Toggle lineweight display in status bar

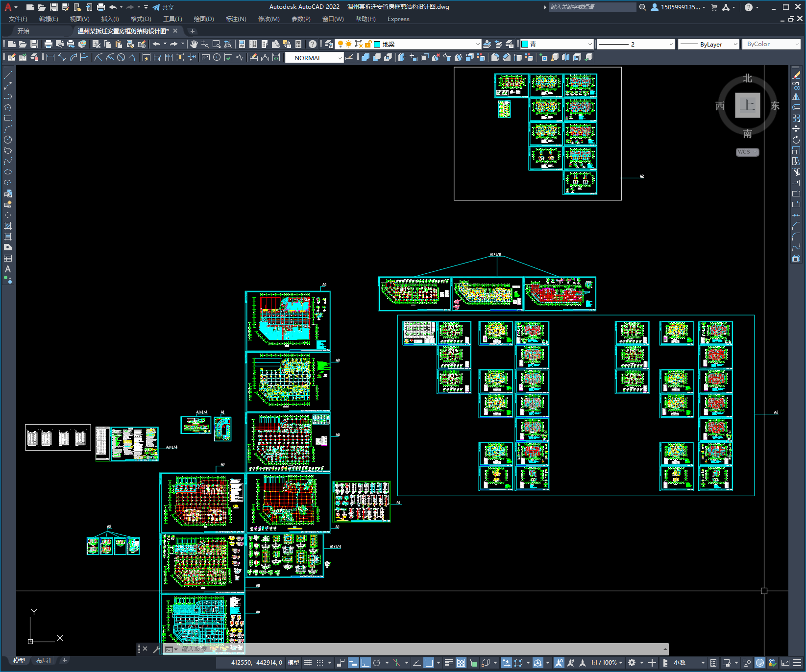(448, 663)
